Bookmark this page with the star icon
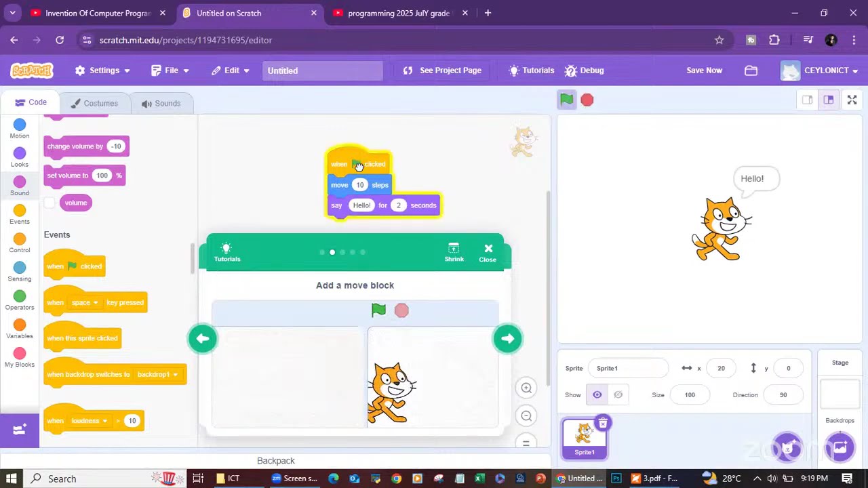 click(719, 40)
